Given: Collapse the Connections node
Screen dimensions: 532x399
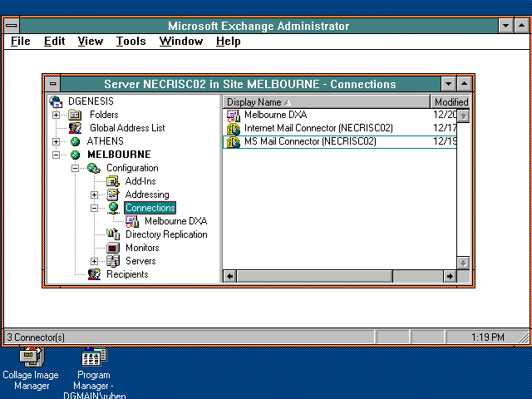Looking at the screenshot, I should 94,208.
